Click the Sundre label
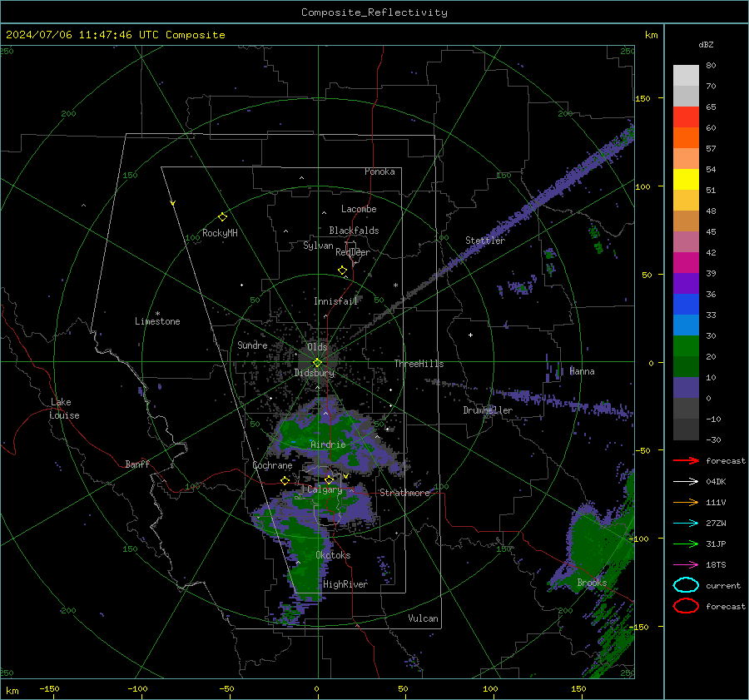The image size is (749, 700). click(x=252, y=345)
